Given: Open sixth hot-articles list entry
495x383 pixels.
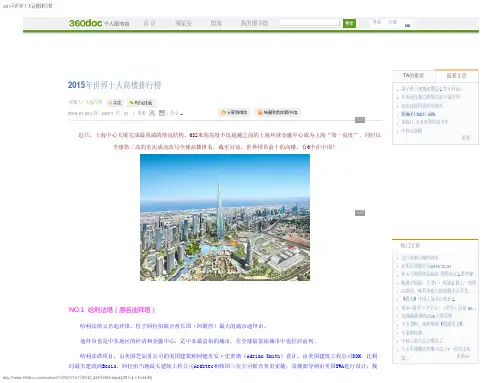Looking at the screenshot, I should pyautogui.click(x=428, y=299).
